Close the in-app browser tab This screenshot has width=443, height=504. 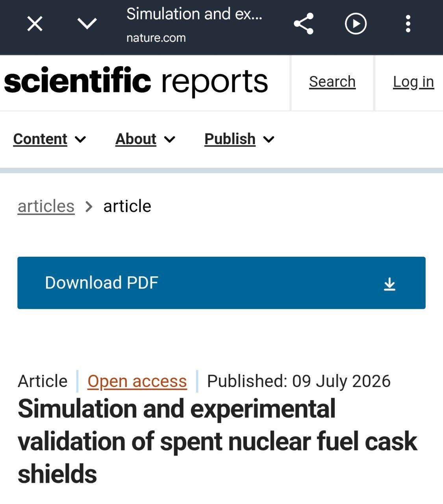pyautogui.click(x=35, y=24)
